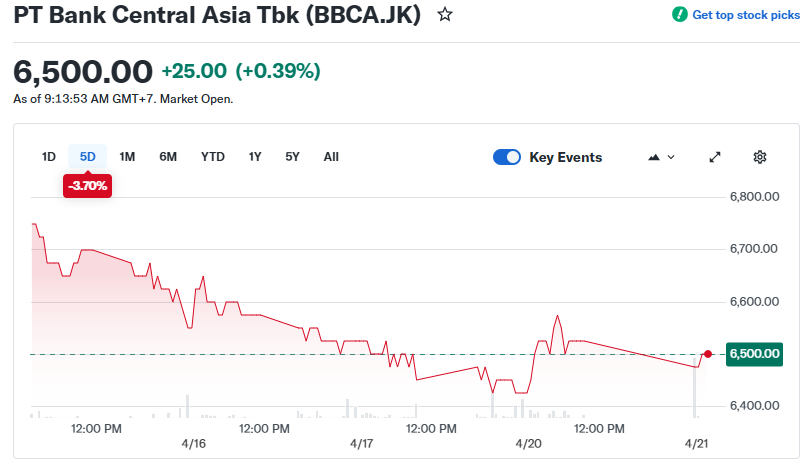Open Get top stock picks link
Image resolution: width=808 pixels, height=468 pixels.
(746, 15)
